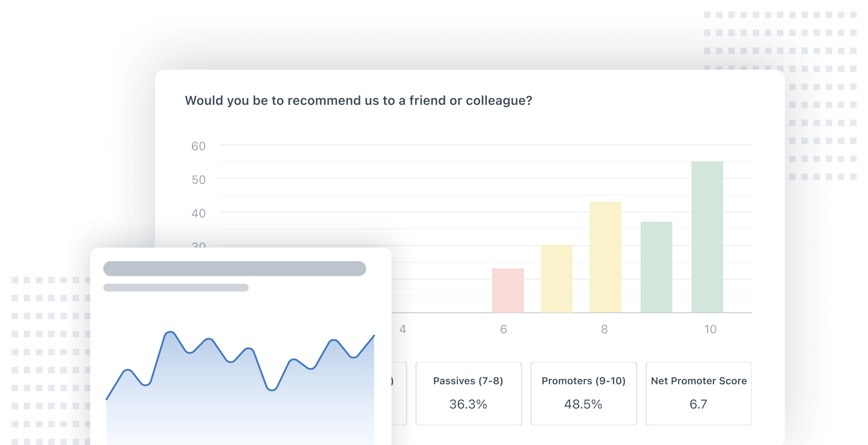
Task: Click the long gray placeholder title bar
Action: coord(234,268)
